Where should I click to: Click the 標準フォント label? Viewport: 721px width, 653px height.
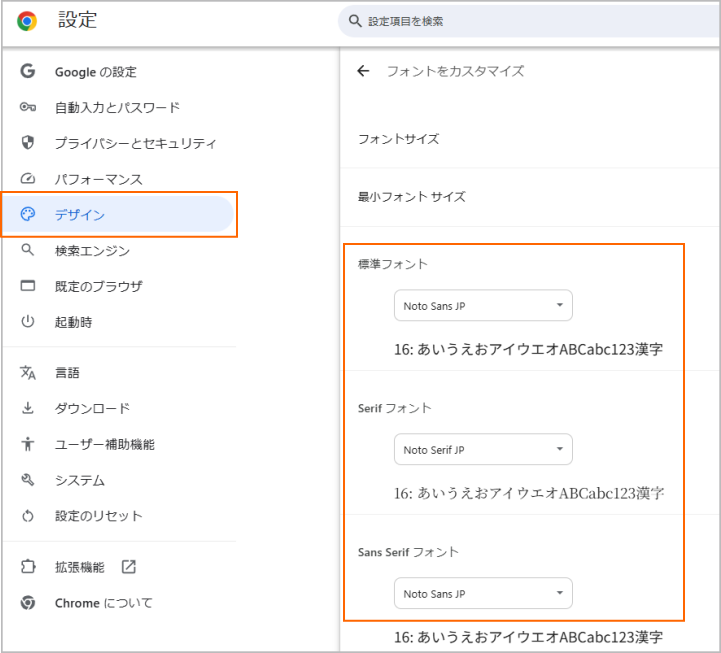pyautogui.click(x=393, y=264)
